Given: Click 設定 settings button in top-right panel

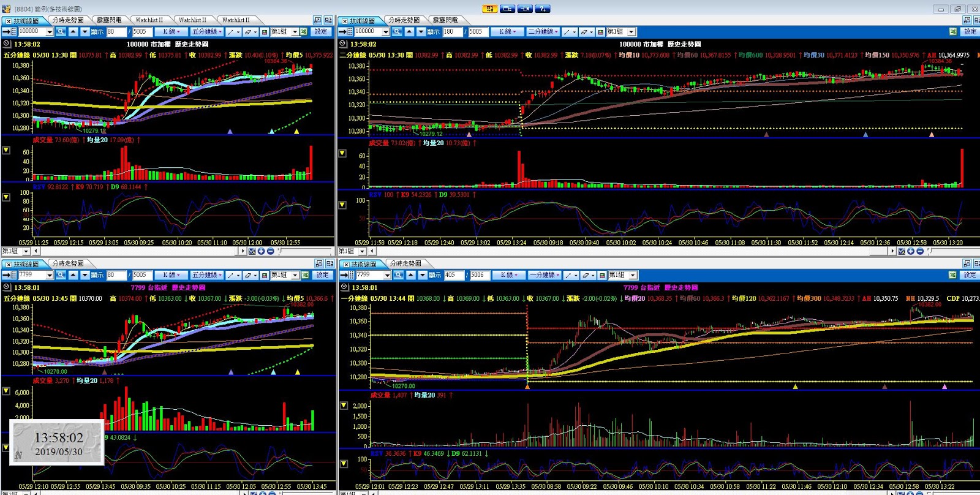Looking at the screenshot, I should tap(970, 31).
